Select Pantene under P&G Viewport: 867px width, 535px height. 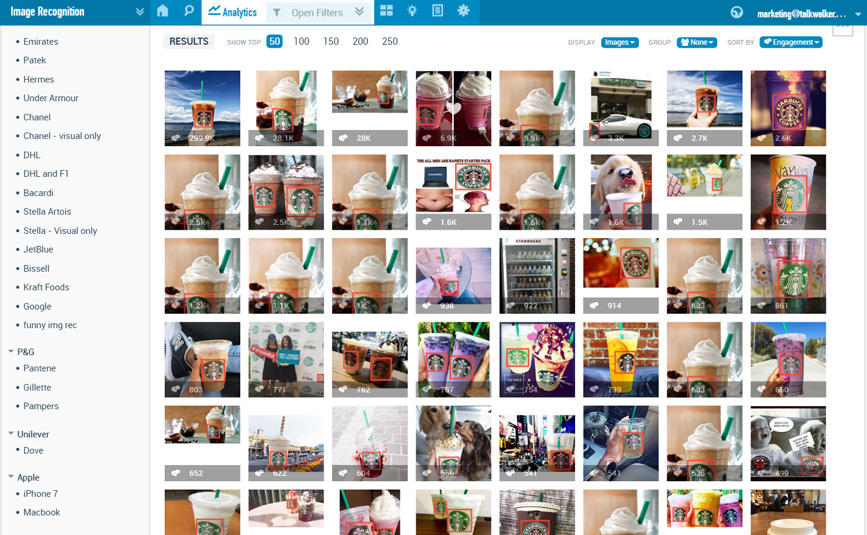tap(39, 368)
